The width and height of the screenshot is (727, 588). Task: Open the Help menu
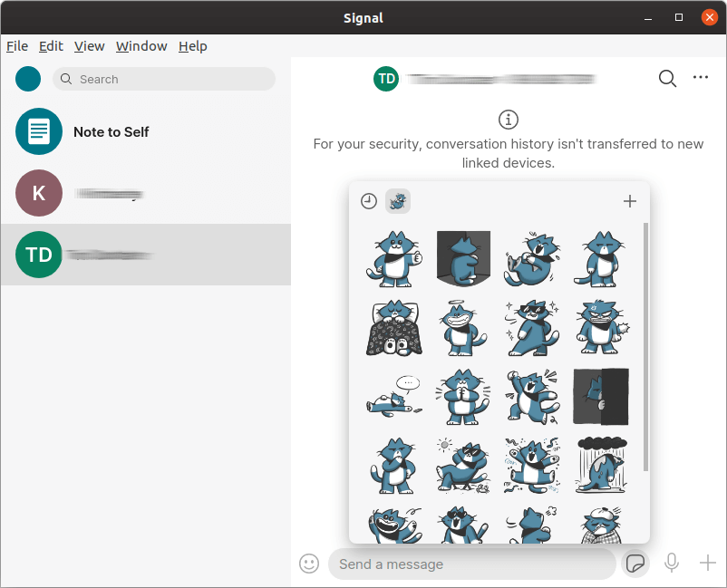(193, 46)
